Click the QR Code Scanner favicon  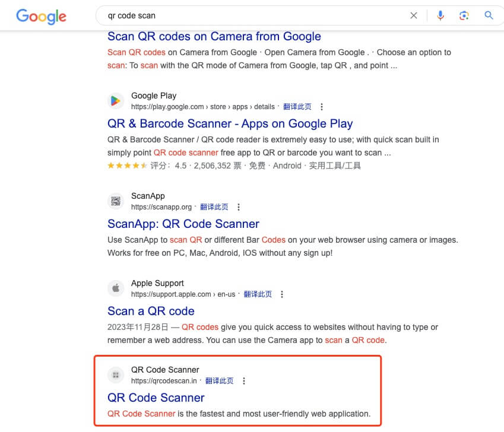point(116,375)
